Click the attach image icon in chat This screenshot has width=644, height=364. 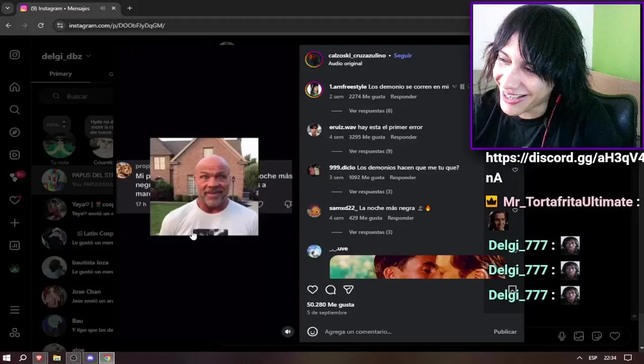[x=579, y=336]
